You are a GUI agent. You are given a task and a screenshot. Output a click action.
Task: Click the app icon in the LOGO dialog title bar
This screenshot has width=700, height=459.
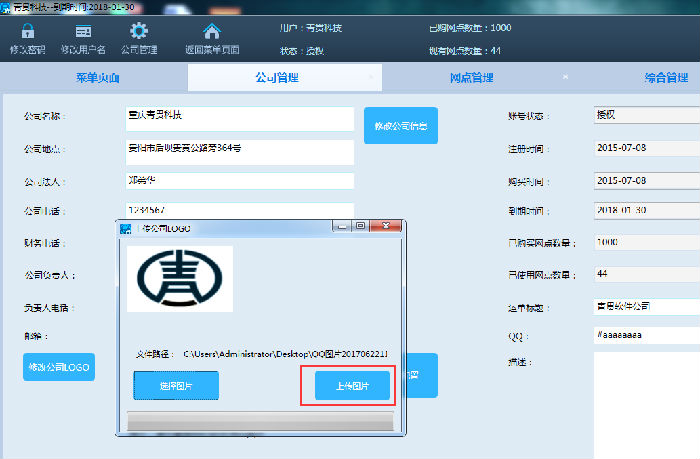click(x=125, y=228)
